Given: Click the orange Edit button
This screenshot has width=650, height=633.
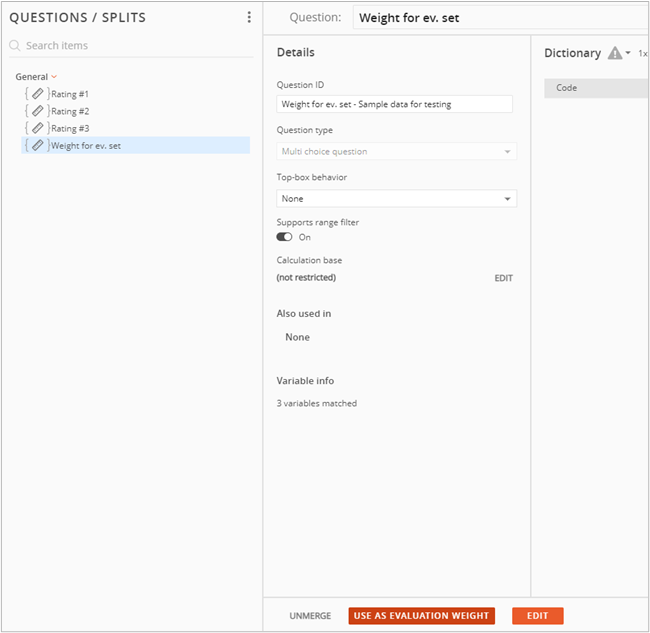Looking at the screenshot, I should (537, 616).
